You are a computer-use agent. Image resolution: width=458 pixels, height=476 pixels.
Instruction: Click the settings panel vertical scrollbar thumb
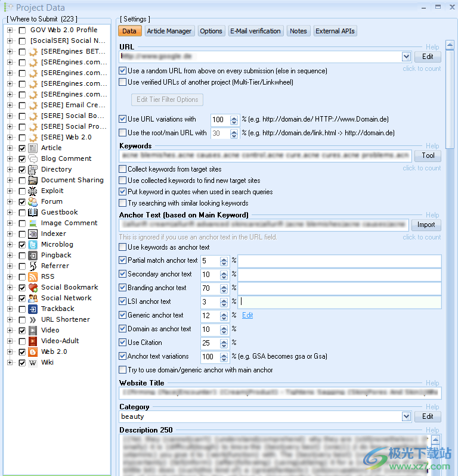pos(450,99)
